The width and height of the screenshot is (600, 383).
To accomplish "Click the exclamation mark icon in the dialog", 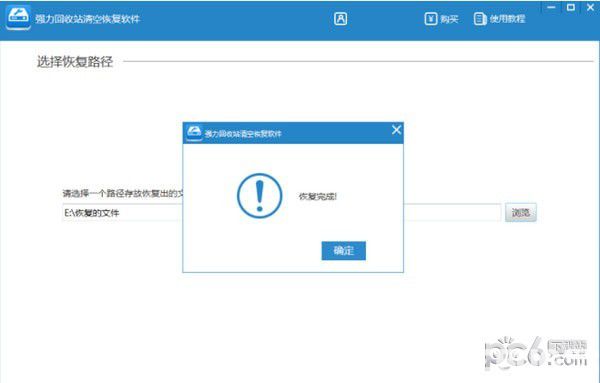I will [x=260, y=196].
